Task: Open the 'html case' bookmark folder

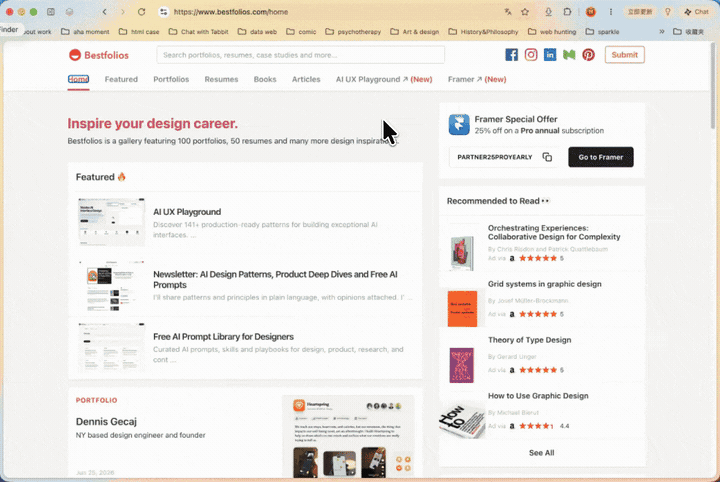Action: pyautogui.click(x=139, y=32)
